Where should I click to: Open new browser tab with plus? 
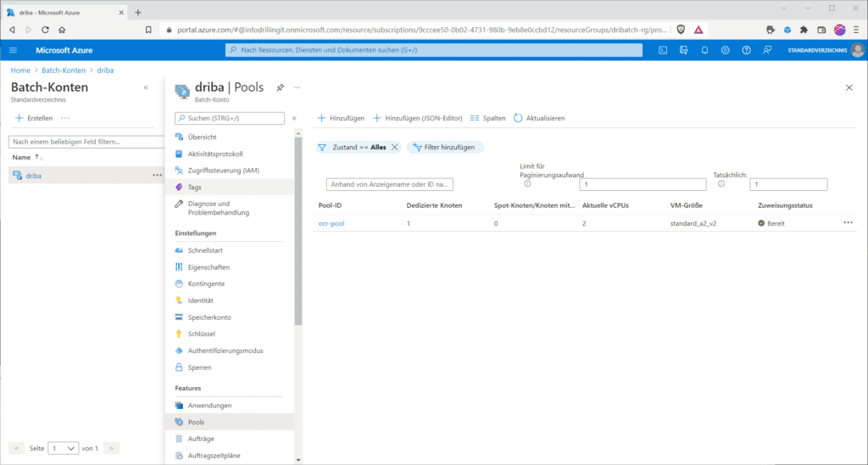pyautogui.click(x=138, y=12)
